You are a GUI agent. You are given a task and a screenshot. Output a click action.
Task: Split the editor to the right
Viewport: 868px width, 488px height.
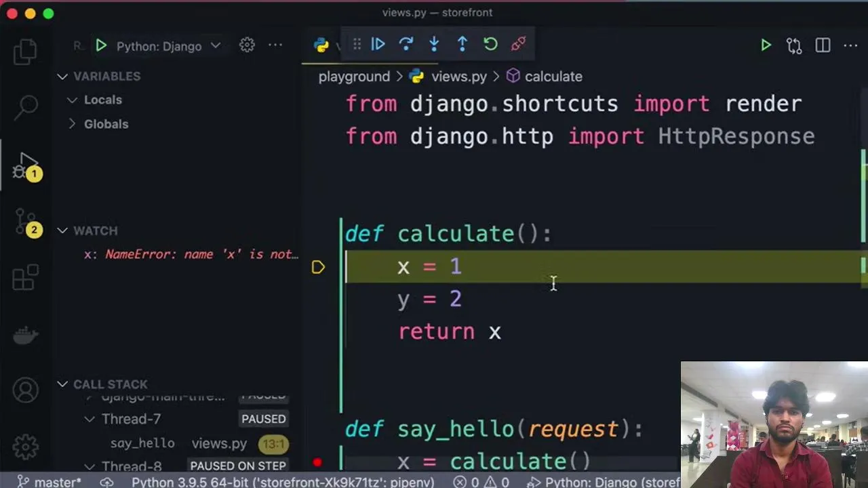[823, 45]
